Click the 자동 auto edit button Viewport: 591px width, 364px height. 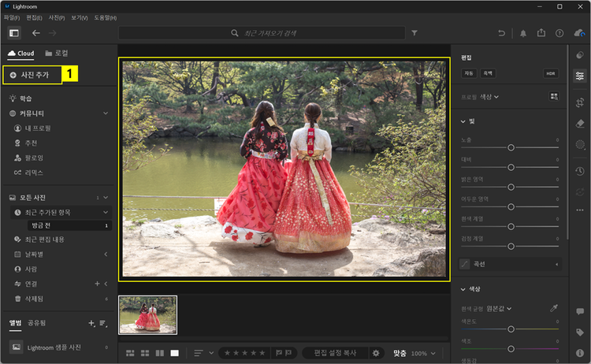coord(469,73)
